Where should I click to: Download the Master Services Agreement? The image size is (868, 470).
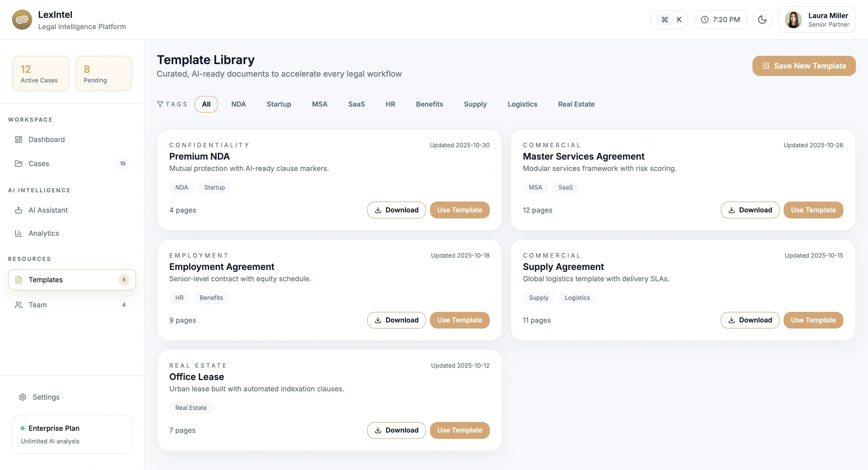[x=750, y=210]
